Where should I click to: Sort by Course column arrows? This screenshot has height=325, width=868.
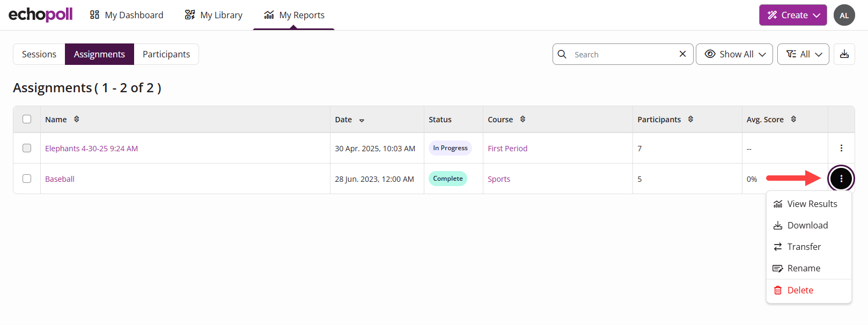[523, 119]
